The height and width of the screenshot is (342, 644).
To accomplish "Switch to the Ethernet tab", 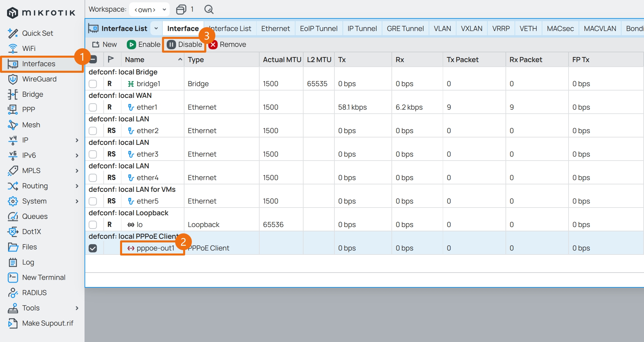I will 275,28.
